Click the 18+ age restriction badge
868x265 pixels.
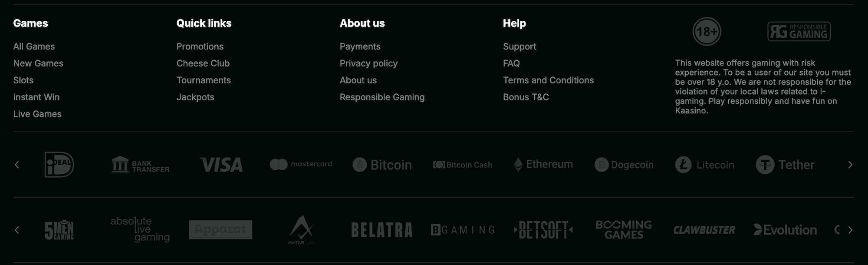tap(707, 32)
